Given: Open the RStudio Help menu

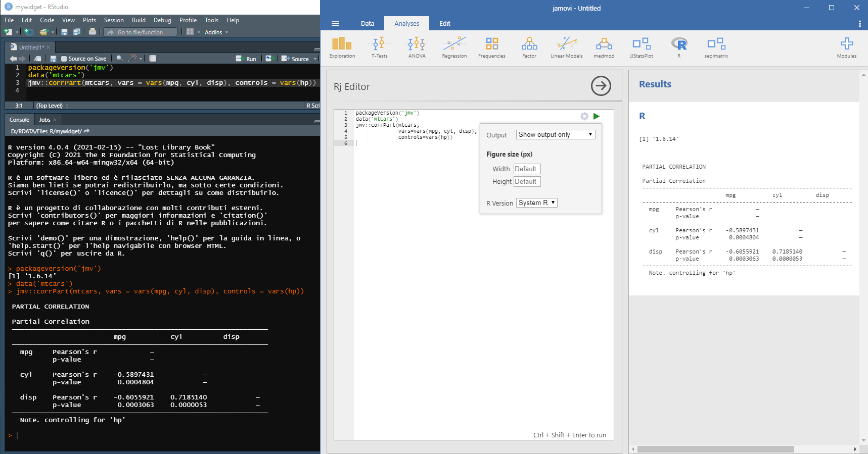Looking at the screenshot, I should pyautogui.click(x=233, y=20).
